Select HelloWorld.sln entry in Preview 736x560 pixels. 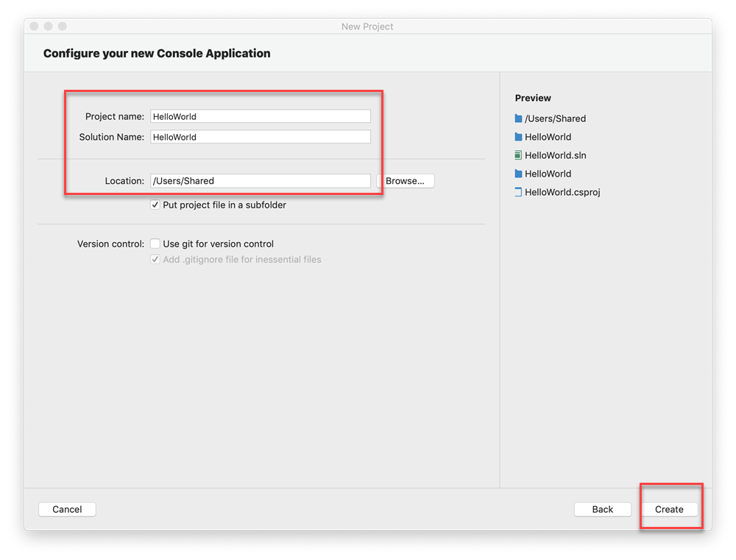point(555,155)
